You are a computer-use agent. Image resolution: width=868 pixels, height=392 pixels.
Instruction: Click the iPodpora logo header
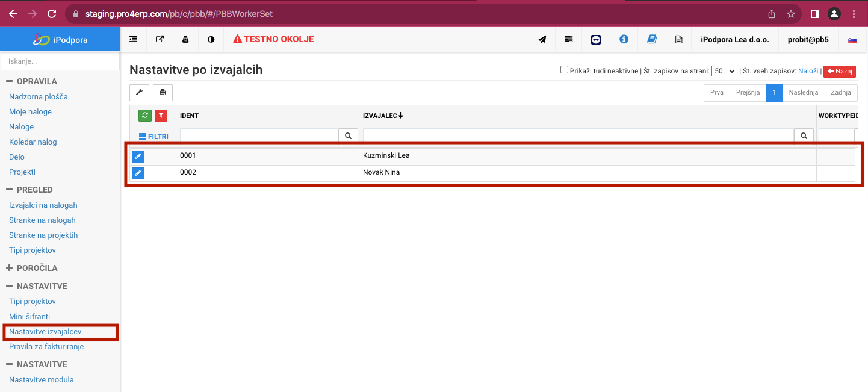(x=60, y=40)
